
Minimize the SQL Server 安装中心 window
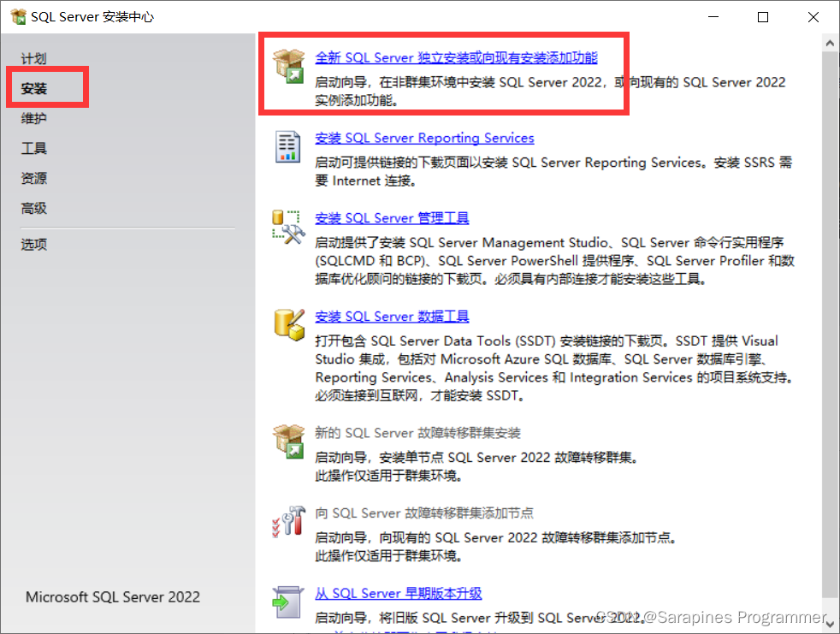click(713, 17)
